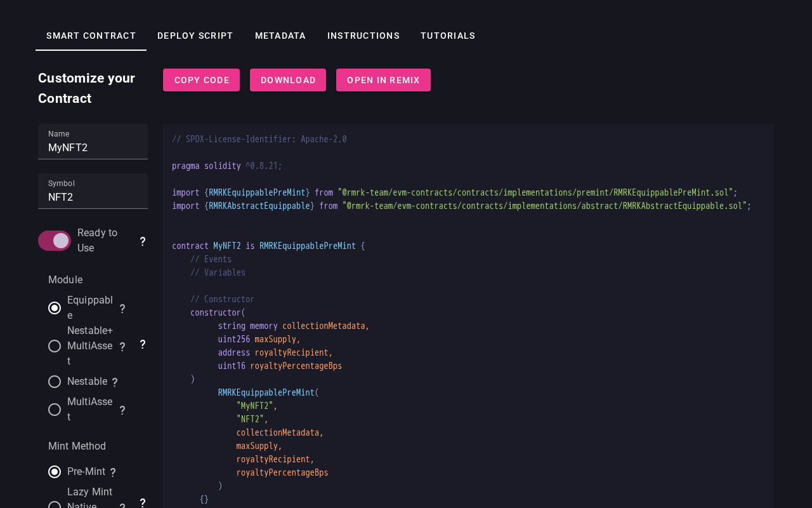812x508 pixels.
Task: Click the Copy Code button
Action: click(x=202, y=80)
